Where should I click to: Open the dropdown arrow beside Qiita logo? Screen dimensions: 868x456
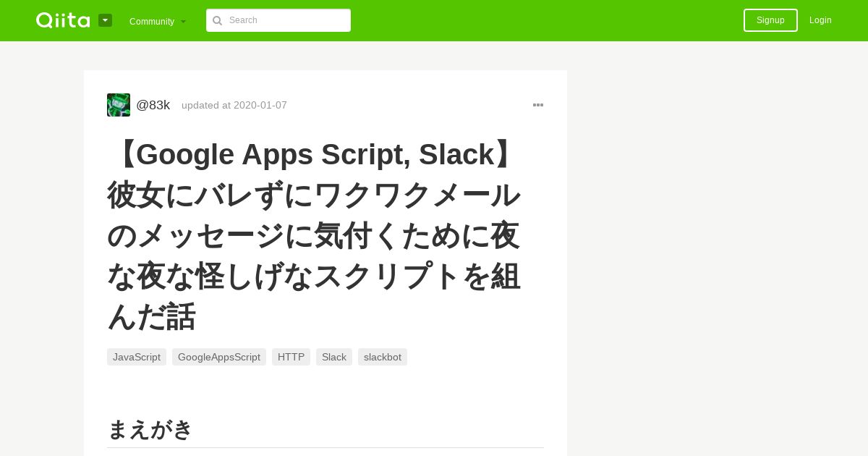coord(105,20)
